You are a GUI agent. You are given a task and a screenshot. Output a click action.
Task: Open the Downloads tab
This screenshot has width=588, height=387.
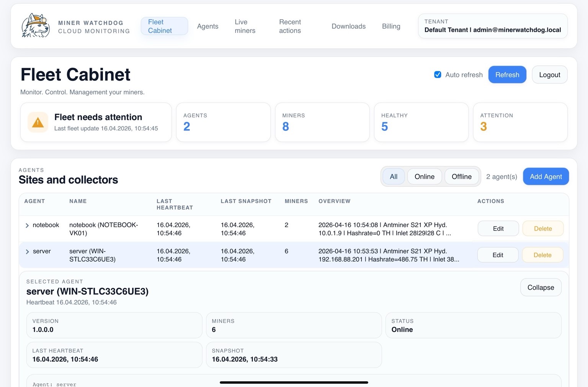(348, 26)
